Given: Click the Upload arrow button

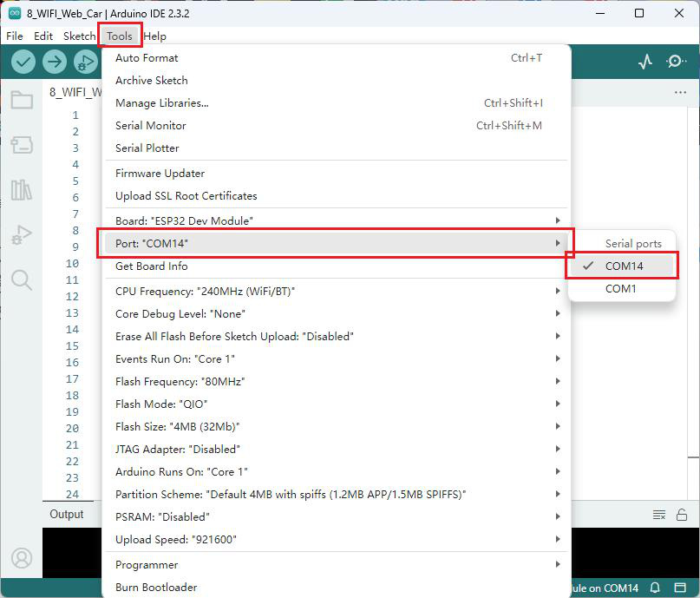Looking at the screenshot, I should pos(55,62).
